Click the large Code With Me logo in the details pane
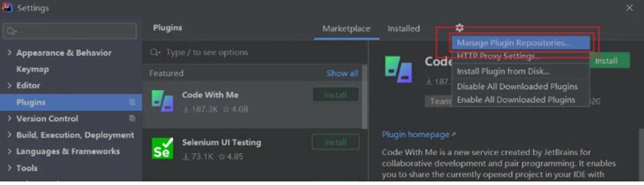 (398, 69)
